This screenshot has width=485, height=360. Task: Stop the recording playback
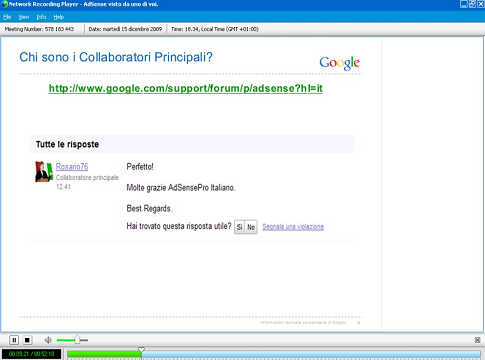point(27,340)
